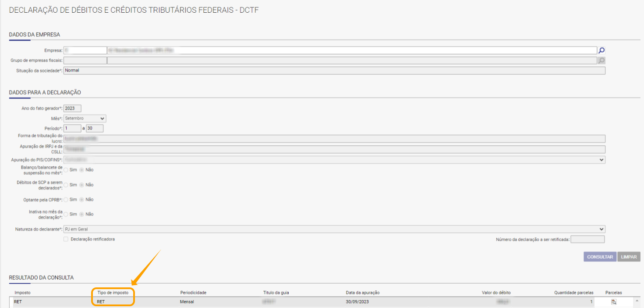Click the Periodicidade column header
644x308 pixels.
(193, 293)
